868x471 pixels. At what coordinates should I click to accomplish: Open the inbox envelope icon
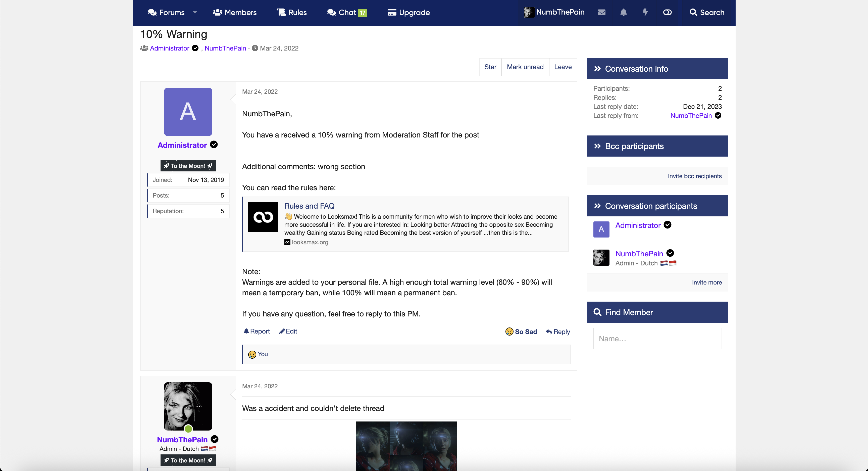pyautogui.click(x=601, y=13)
